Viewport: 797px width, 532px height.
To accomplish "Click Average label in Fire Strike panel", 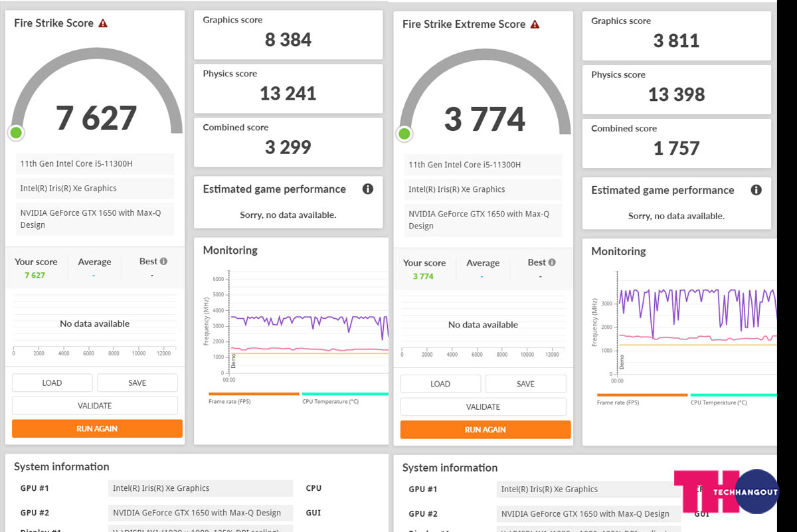I will (x=94, y=262).
